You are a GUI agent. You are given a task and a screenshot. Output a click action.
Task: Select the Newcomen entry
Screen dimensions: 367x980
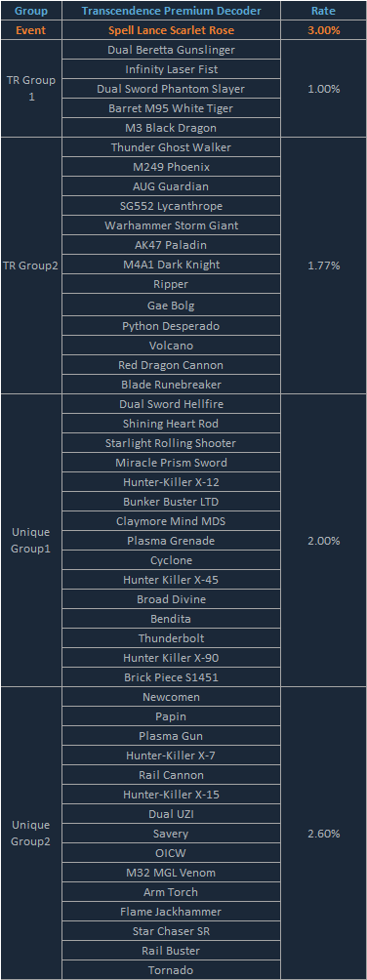pyautogui.click(x=172, y=697)
